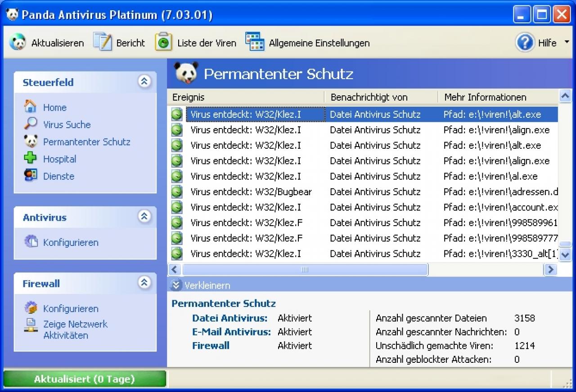Click the Antivirus Konfigurieren icon

click(31, 242)
